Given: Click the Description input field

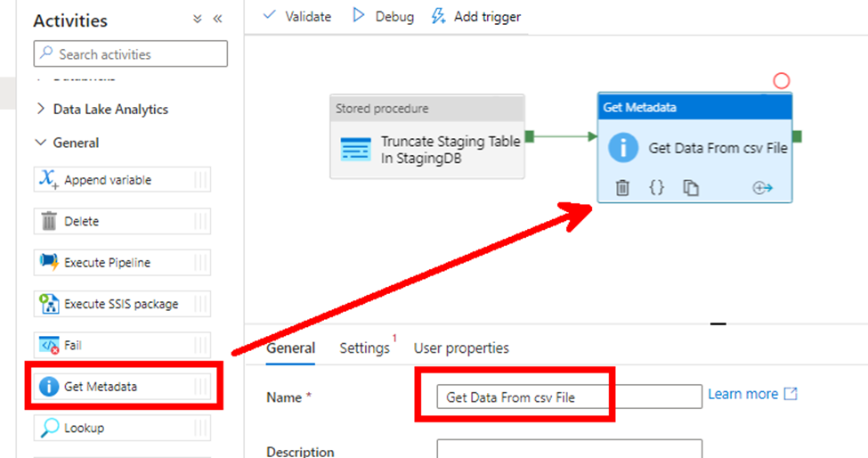Looking at the screenshot, I should coord(569,448).
